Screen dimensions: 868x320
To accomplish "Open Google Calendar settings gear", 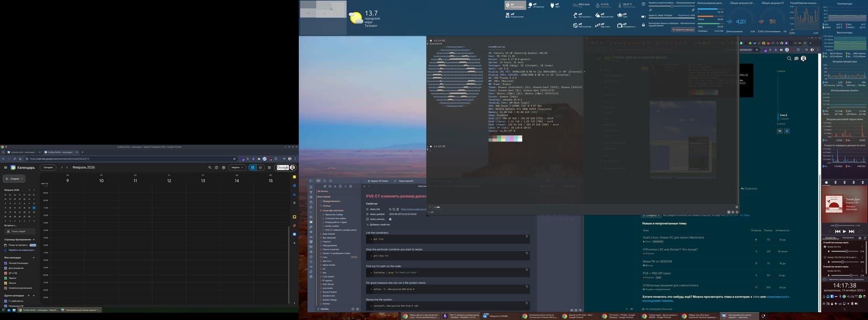I will point(223,168).
